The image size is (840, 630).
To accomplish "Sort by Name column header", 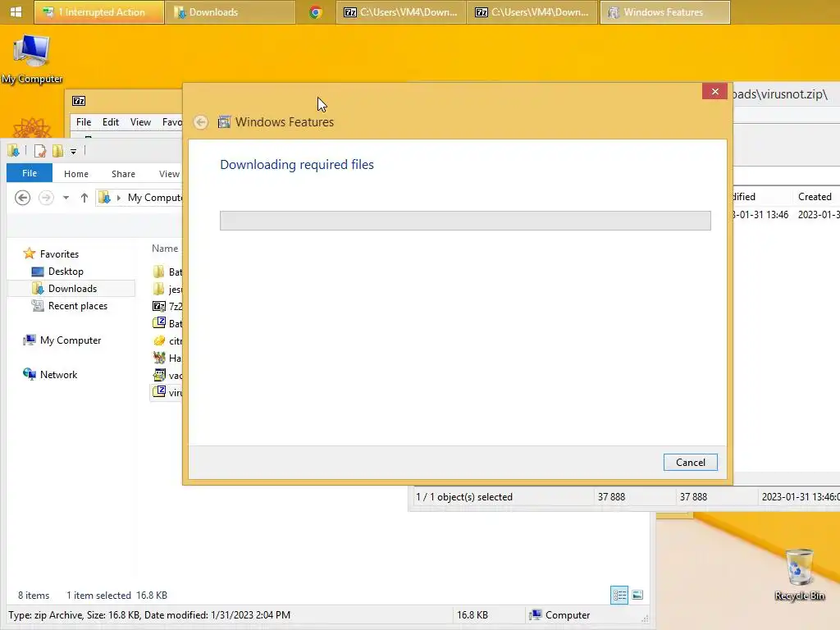I will pyautogui.click(x=164, y=249).
